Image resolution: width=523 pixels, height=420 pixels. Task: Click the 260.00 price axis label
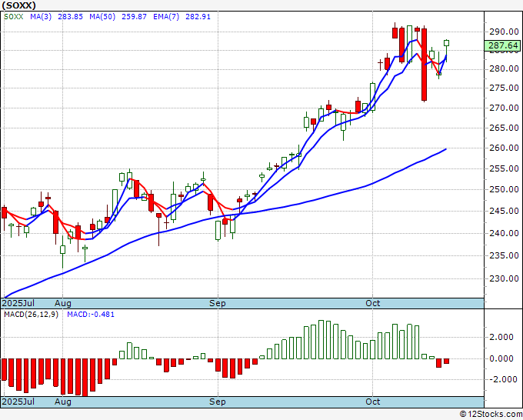tap(504, 148)
